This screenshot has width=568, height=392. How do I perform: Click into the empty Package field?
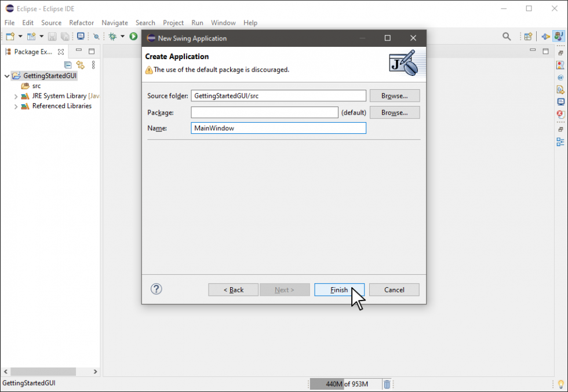pos(264,112)
